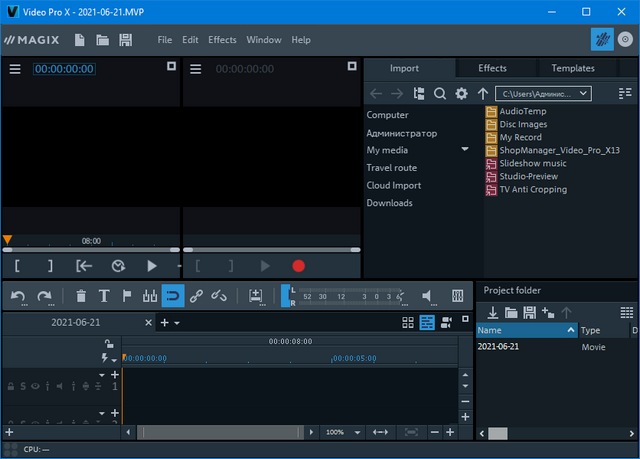Click the red record button
640x459 pixels.
[298, 266]
